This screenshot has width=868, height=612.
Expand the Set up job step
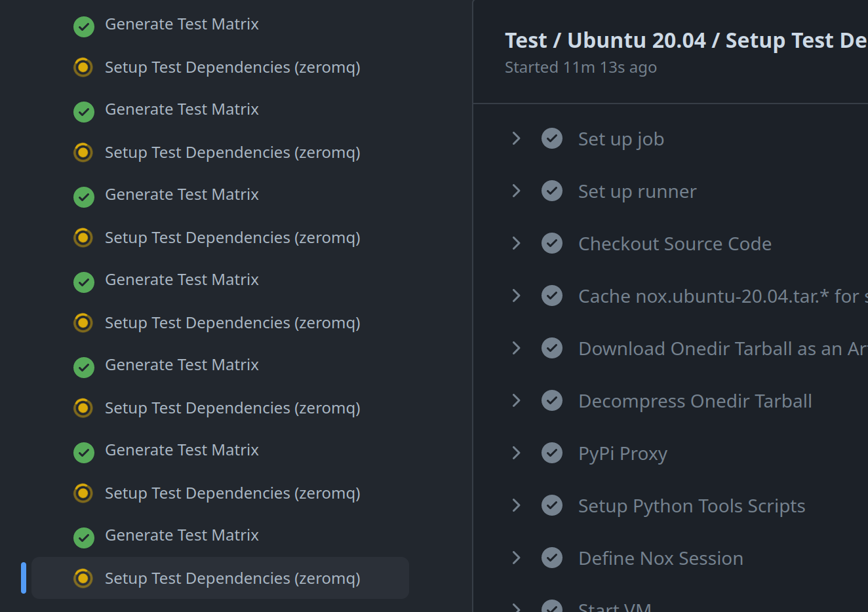pyautogui.click(x=516, y=138)
